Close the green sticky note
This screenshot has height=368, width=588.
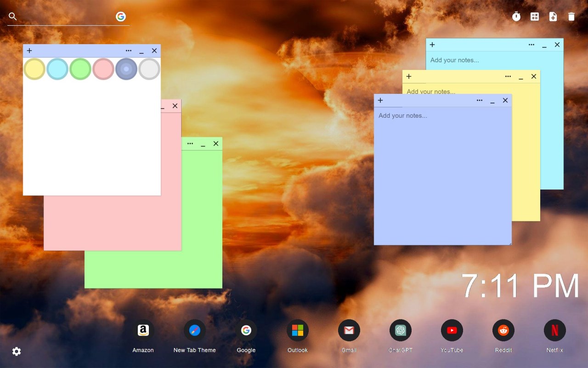216,144
